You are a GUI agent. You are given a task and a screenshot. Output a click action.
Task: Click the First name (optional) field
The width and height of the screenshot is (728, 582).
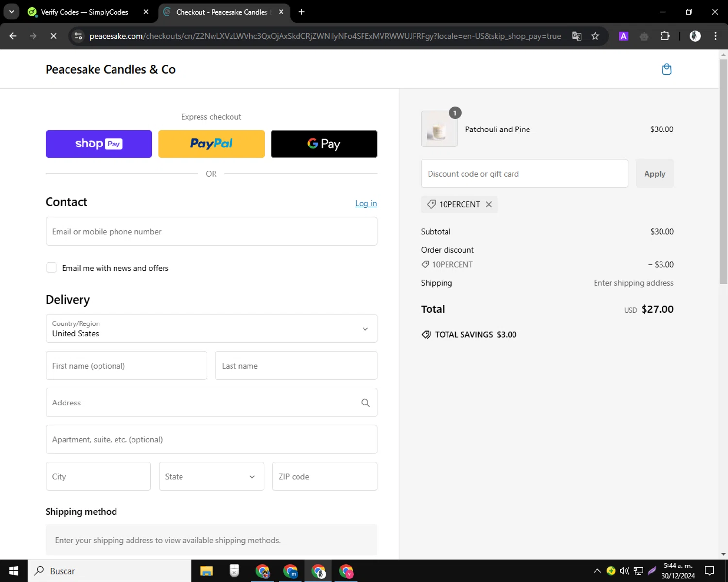point(126,366)
